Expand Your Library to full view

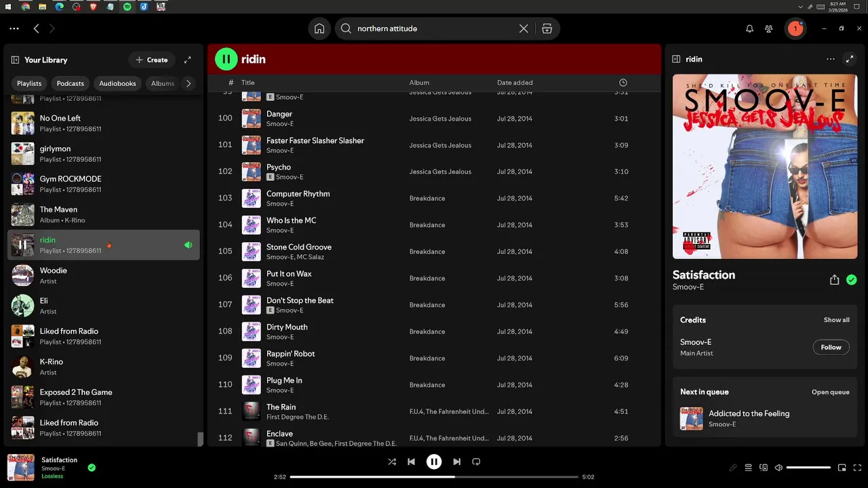click(188, 60)
